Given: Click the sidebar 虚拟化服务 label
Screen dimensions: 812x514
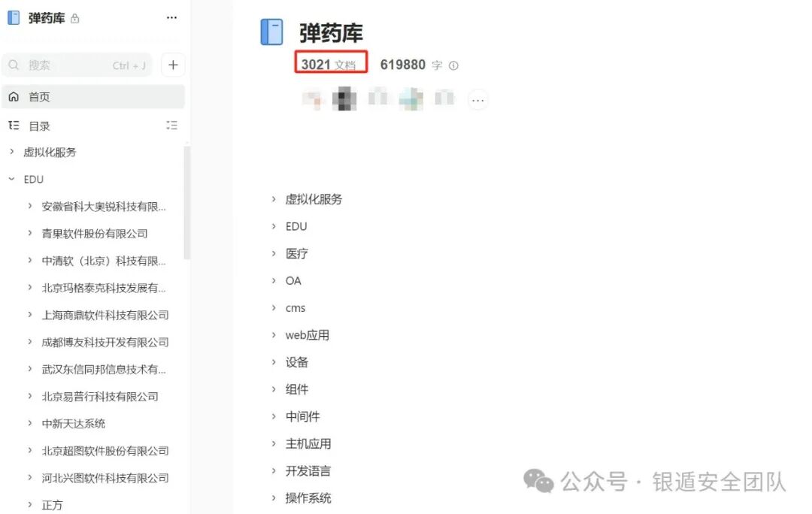Looking at the screenshot, I should (50, 153).
